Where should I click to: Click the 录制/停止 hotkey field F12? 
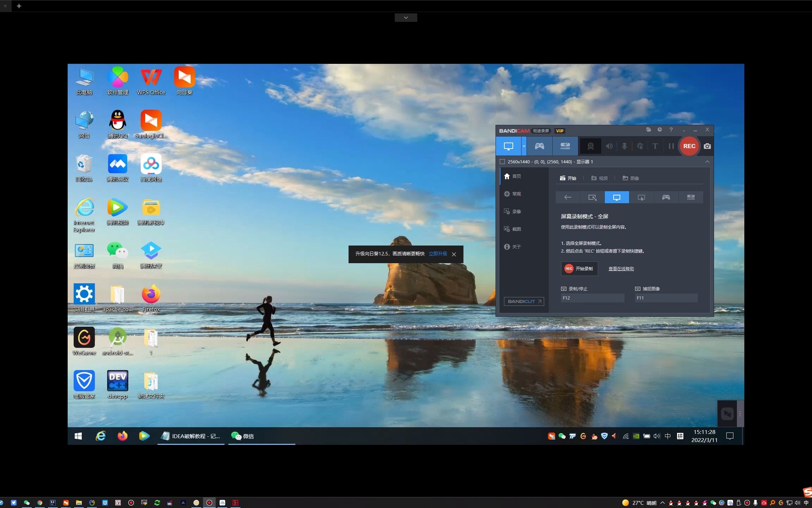click(x=592, y=298)
